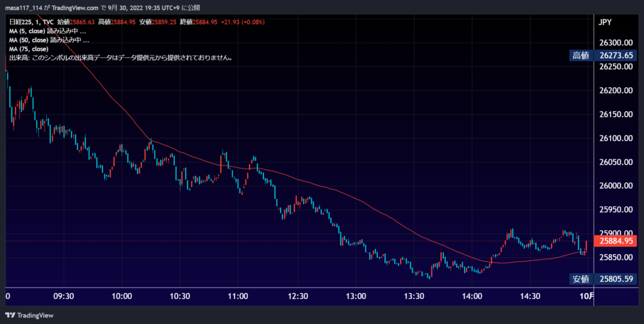644x324 pixels.
Task: Click the 26150.00 price axis label
Action: click(616, 114)
